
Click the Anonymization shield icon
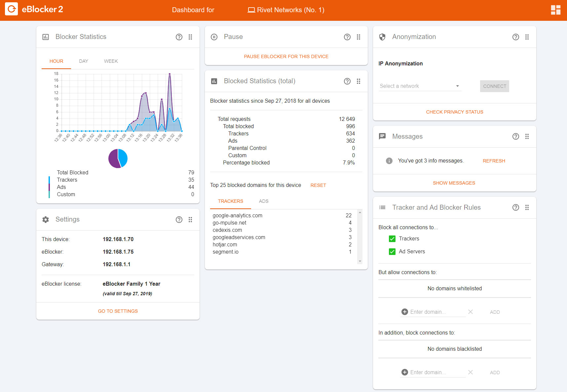[382, 37]
